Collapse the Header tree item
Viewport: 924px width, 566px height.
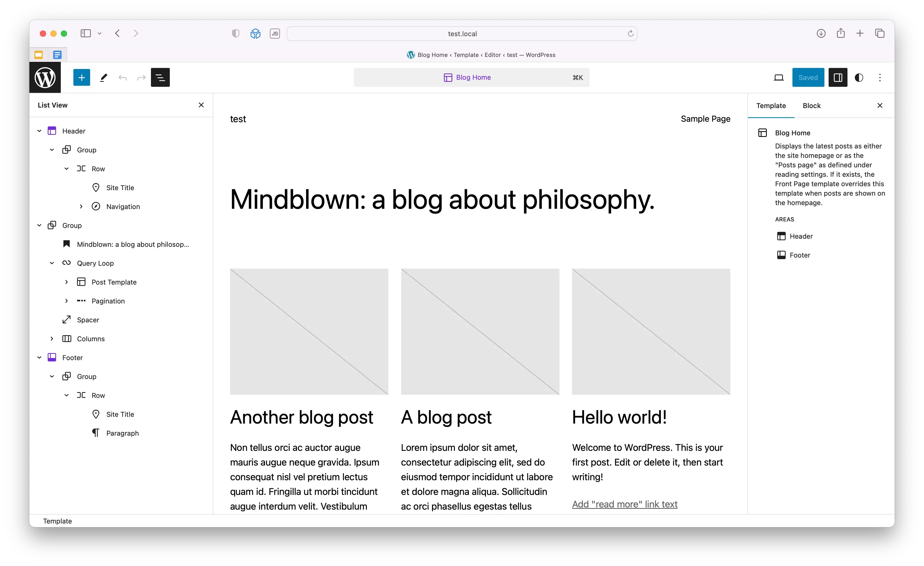click(x=39, y=131)
